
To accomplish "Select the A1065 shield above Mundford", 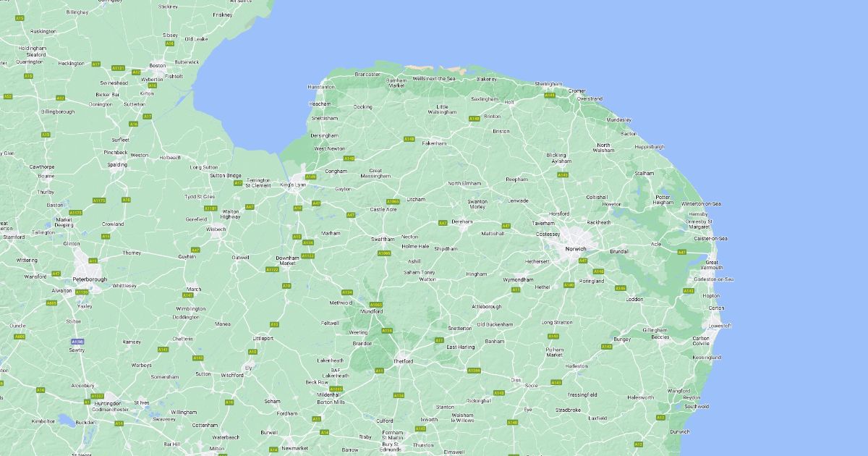I will click(x=376, y=305).
